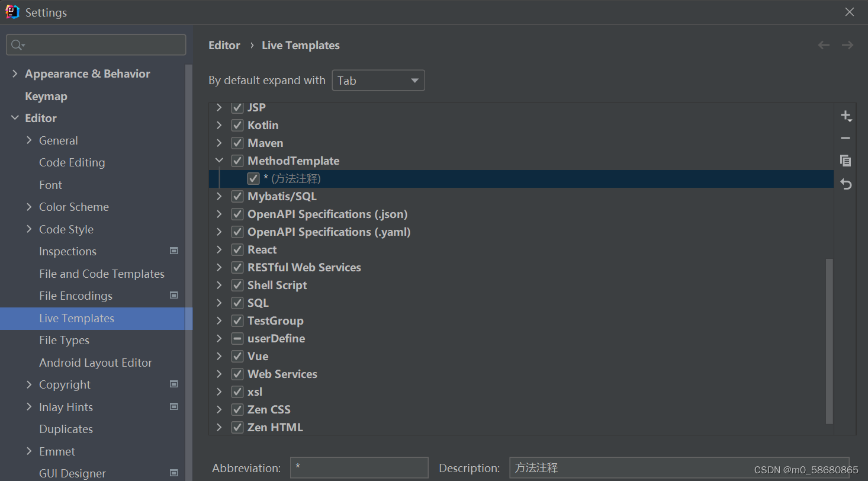The width and height of the screenshot is (868, 481).
Task: Open Keymap settings page
Action: (46, 96)
